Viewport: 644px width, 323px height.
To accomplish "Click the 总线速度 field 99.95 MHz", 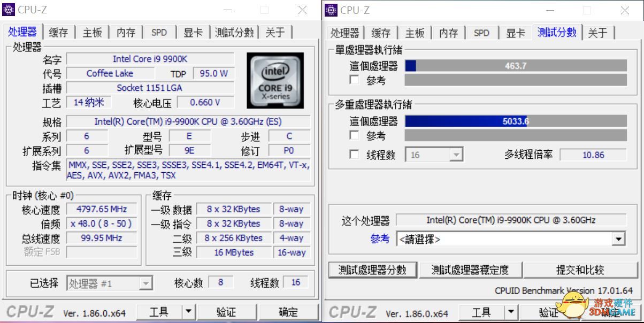I will click(x=102, y=238).
